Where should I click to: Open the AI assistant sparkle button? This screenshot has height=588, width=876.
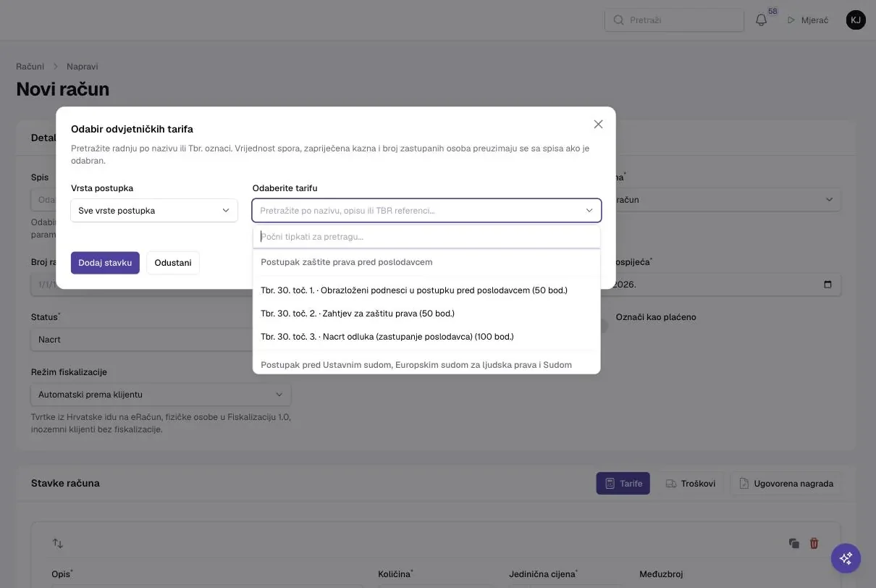(846, 558)
